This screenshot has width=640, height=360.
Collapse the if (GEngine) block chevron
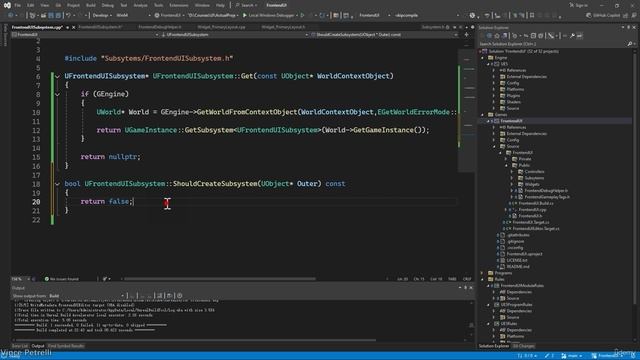(x=57, y=94)
